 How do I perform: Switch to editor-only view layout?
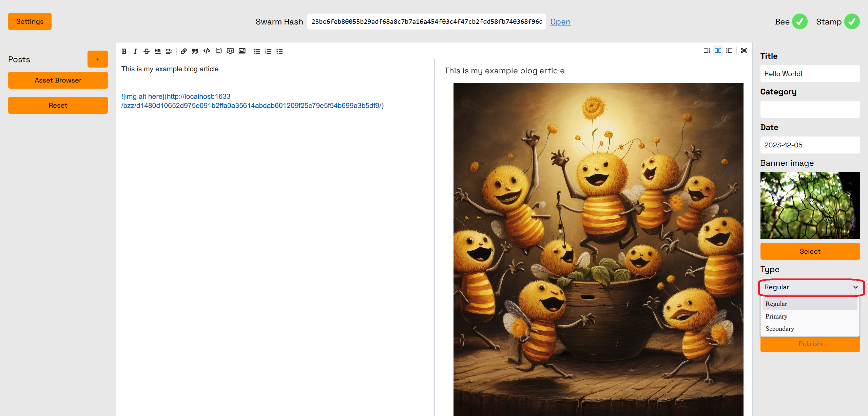coord(707,51)
